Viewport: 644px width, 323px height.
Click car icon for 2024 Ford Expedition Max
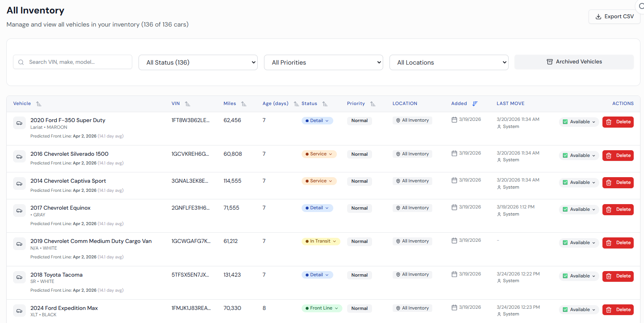tap(19, 311)
